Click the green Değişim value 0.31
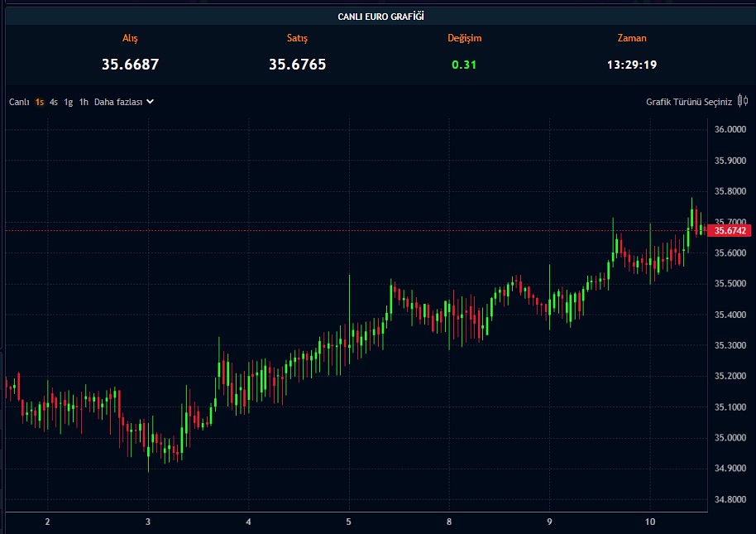Screen dimensions: 756x534 465,64
